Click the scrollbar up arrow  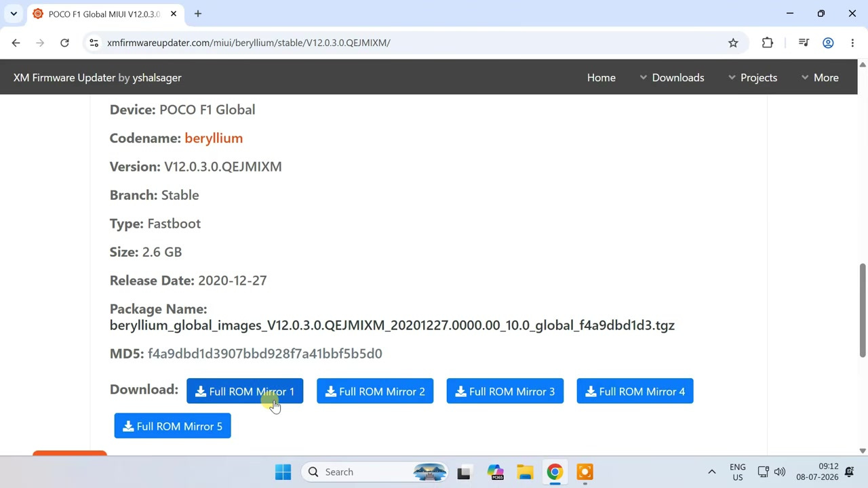pyautogui.click(x=863, y=64)
